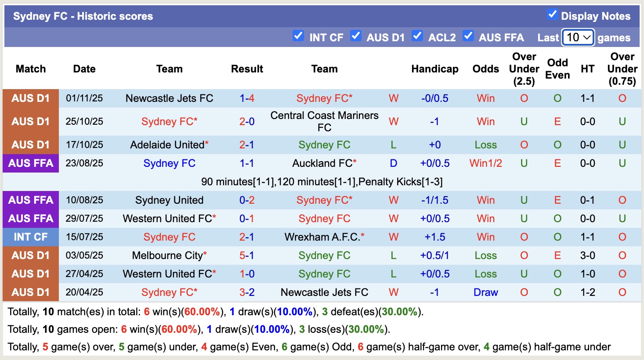Screen dimensions: 644x360
Task: Click the Sydney FC - Historic scores header
Action: pos(83,16)
